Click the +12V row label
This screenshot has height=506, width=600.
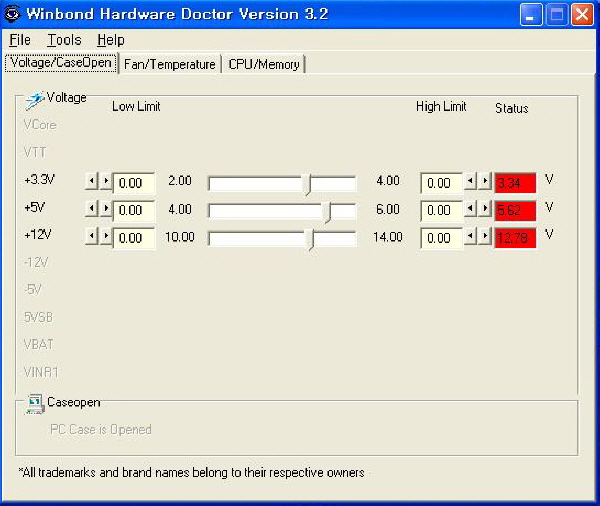tap(38, 234)
